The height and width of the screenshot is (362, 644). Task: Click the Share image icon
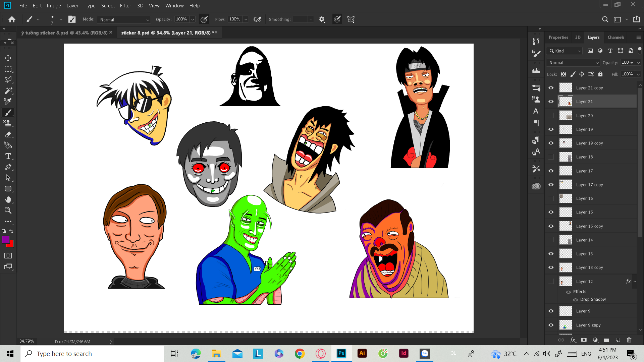[637, 19]
